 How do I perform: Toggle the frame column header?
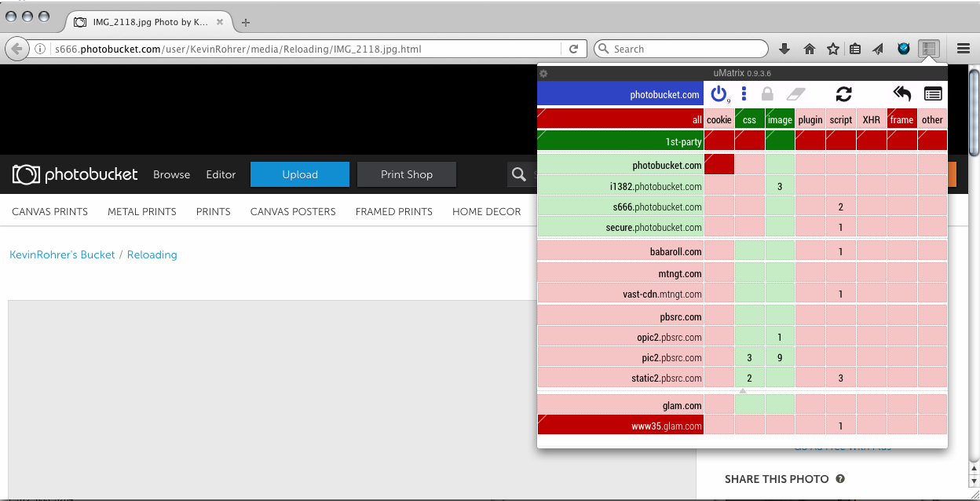click(x=902, y=119)
